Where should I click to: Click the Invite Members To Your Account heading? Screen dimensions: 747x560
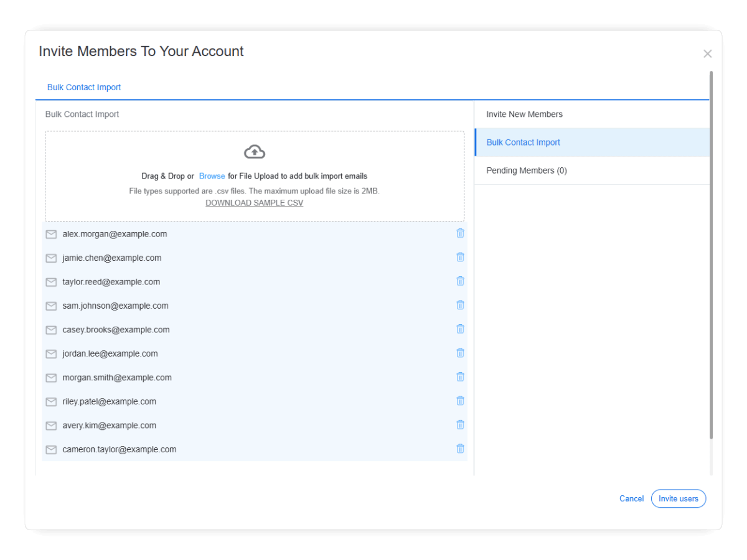(x=141, y=52)
